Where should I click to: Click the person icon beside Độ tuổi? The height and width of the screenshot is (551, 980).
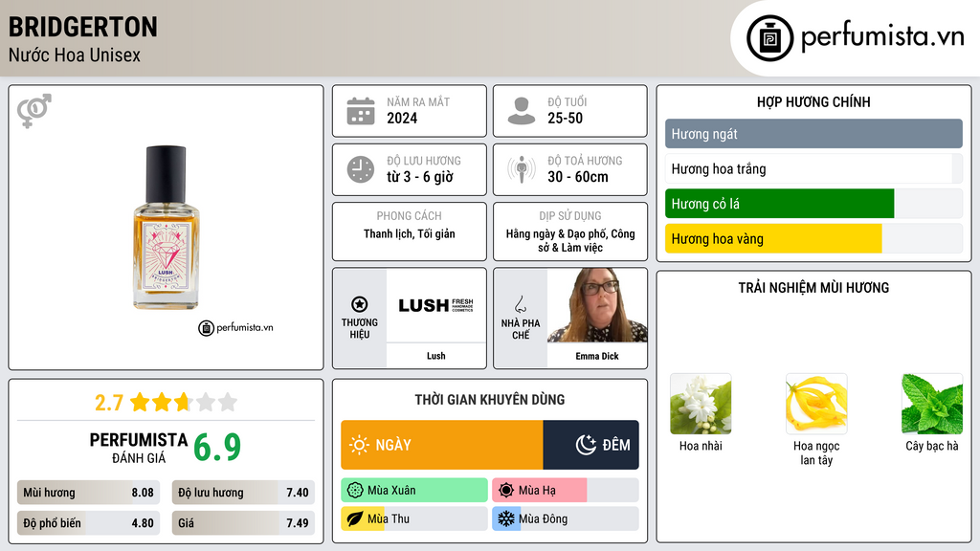pyautogui.click(x=522, y=111)
